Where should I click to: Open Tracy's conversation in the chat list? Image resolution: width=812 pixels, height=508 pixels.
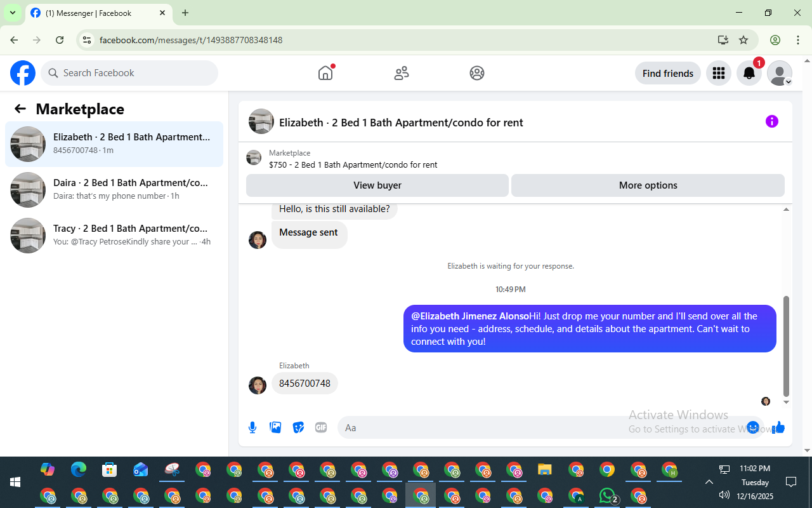pyautogui.click(x=114, y=236)
